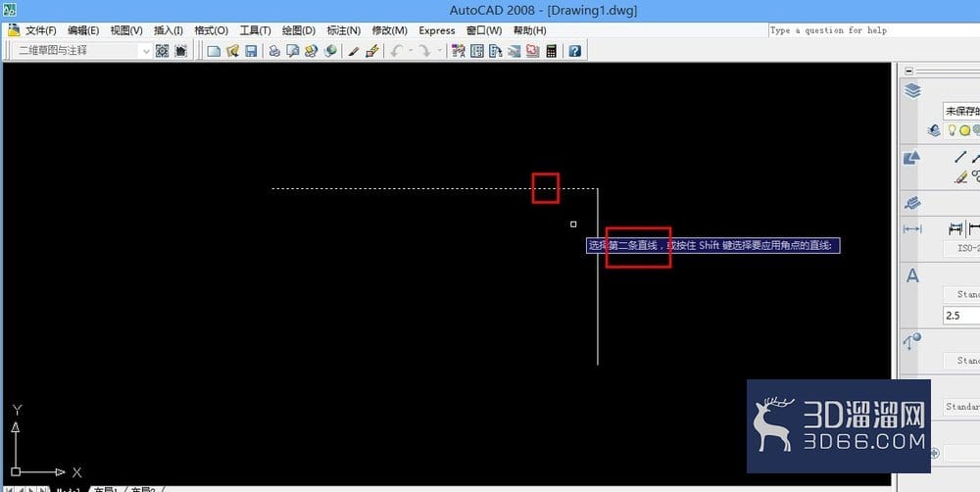Viewport: 980px width, 492px height.
Task: Click the Plot Preview icon
Action: (x=292, y=51)
